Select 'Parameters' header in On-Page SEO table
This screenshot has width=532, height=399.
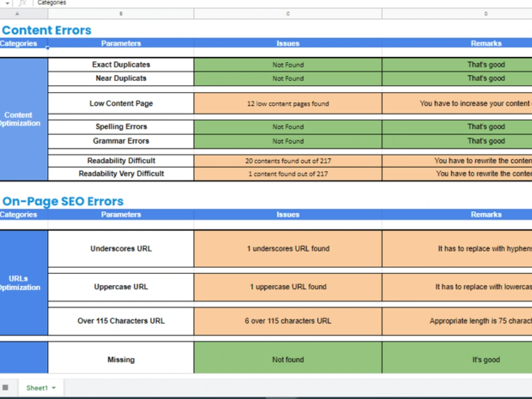pos(121,214)
